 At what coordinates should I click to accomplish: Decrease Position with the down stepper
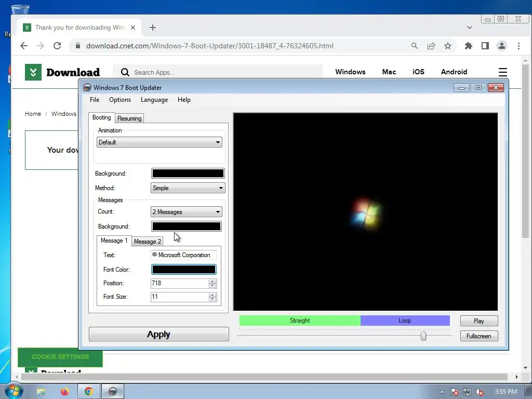[212, 286]
